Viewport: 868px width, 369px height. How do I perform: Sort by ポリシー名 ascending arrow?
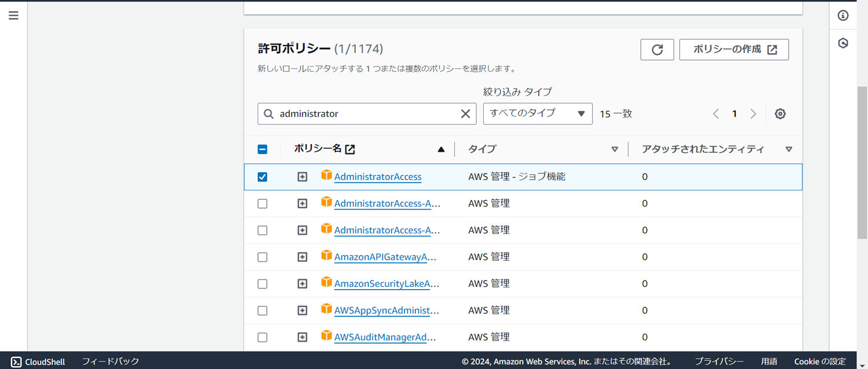tap(441, 149)
